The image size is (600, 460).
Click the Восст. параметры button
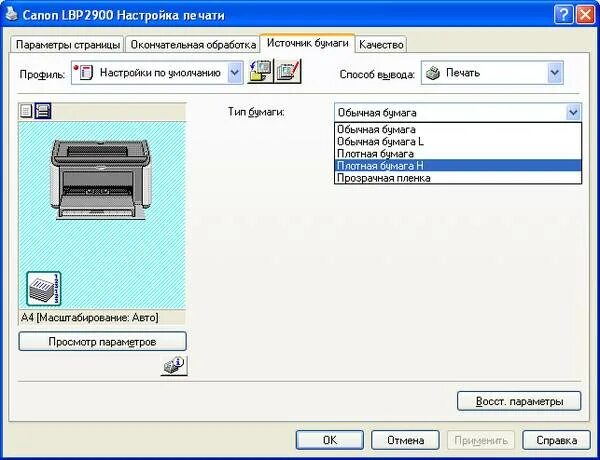tap(519, 401)
